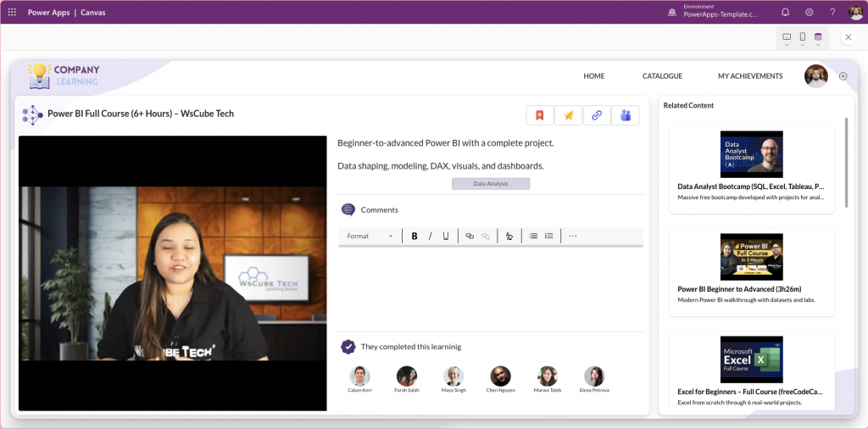Screen dimensions: 868x429
Task: Play the WsCube Tech course video
Action: pos(173,274)
